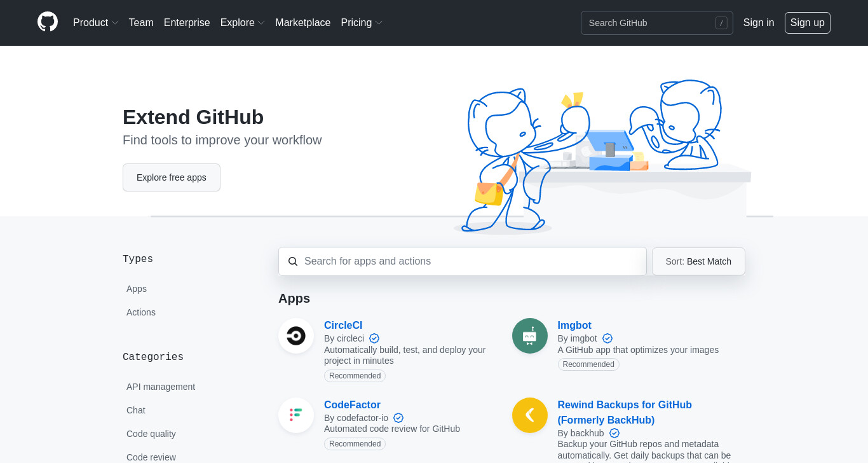Open the CircleCI app logo

pyautogui.click(x=296, y=336)
